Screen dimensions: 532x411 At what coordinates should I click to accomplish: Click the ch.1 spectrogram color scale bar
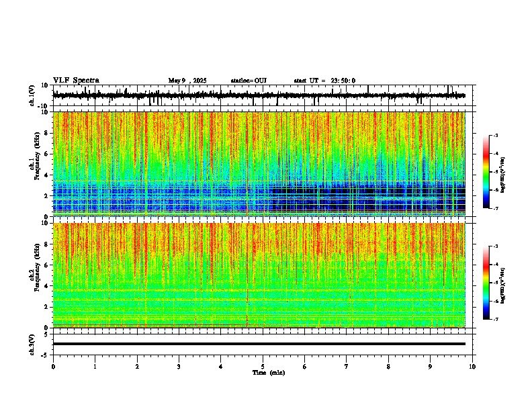coord(486,172)
